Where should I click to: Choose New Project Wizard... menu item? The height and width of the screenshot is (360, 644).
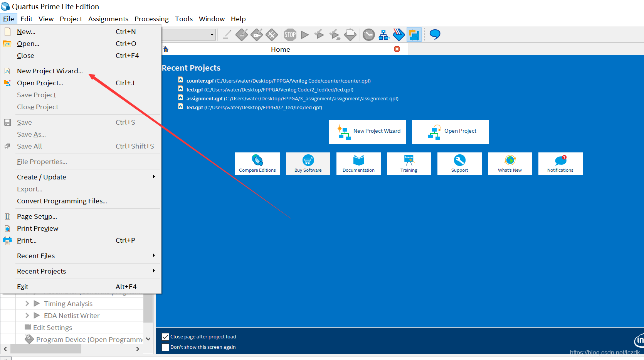point(81,71)
